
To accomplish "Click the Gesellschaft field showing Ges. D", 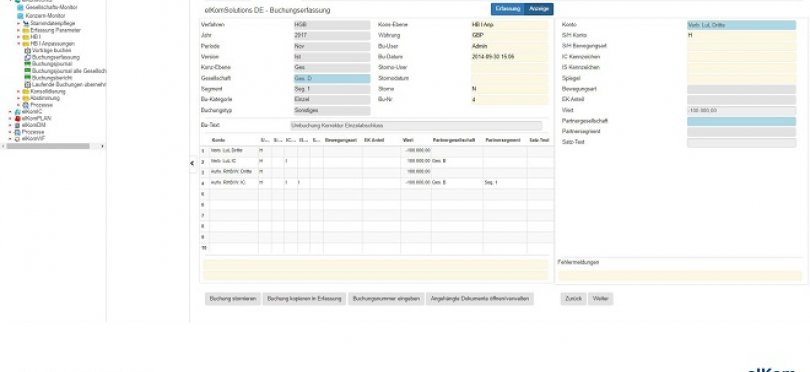I will coord(332,79).
